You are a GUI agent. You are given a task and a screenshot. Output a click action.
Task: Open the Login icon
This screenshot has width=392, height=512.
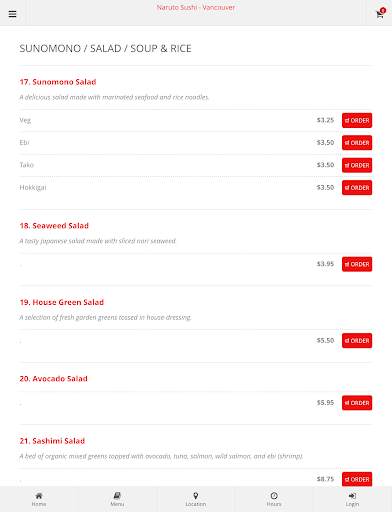click(x=352, y=496)
